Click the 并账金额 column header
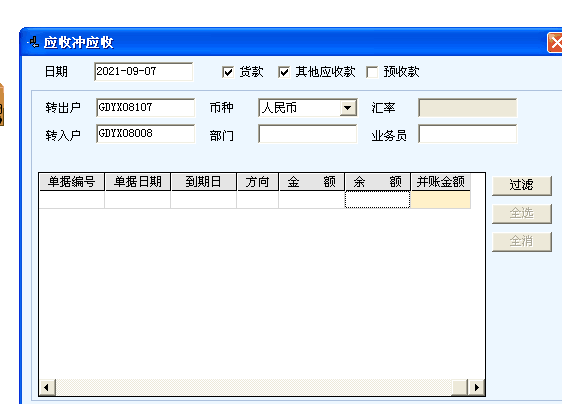This screenshot has height=404, width=562. 440,182
